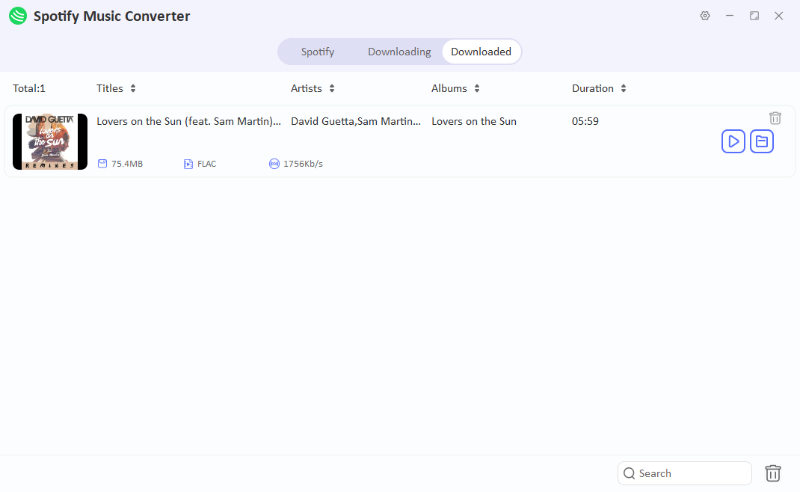Maximize the application window
Image resolution: width=800 pixels, height=492 pixels.
(x=754, y=16)
